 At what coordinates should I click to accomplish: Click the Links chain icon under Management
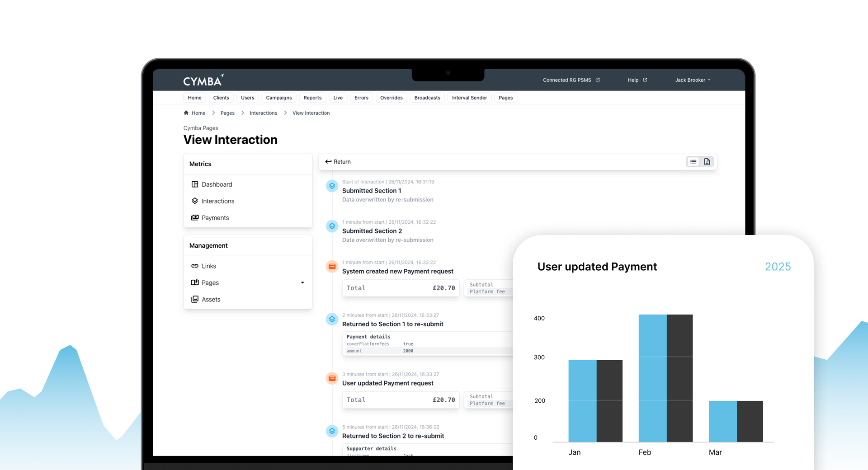tap(194, 266)
